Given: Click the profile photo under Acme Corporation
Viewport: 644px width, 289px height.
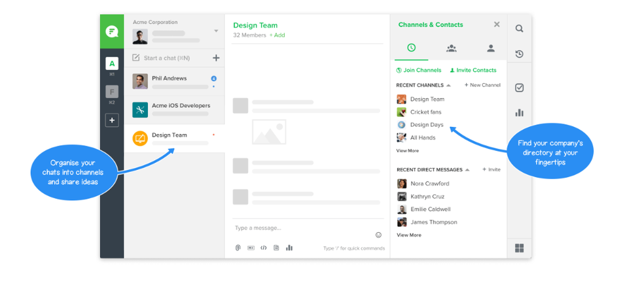Looking at the screenshot, I should (x=139, y=37).
